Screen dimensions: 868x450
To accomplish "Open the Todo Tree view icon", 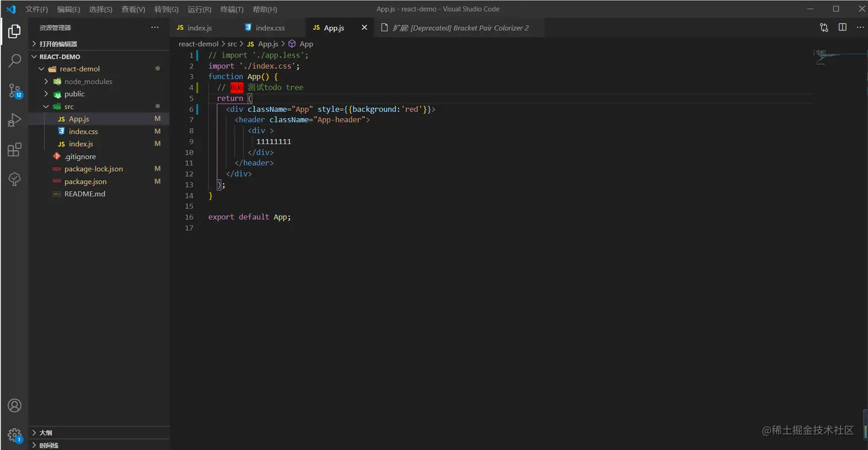I will (14, 179).
